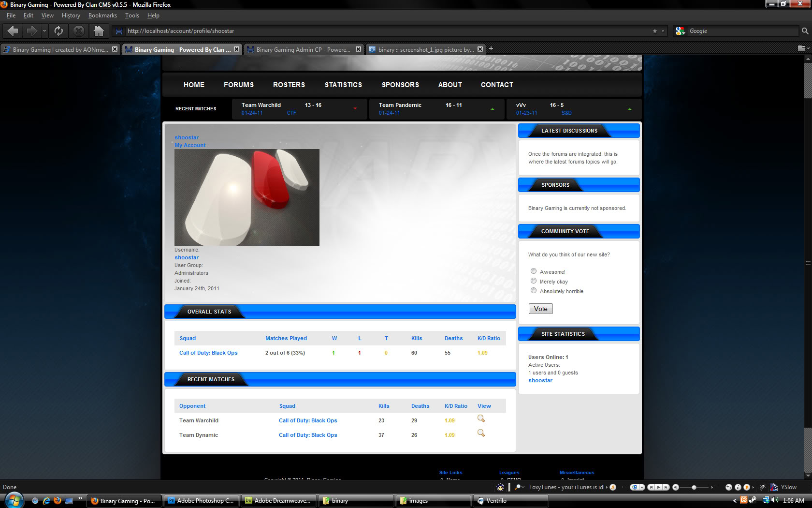View Team Warchild match magnifier icon
The width and height of the screenshot is (812, 508).
[481, 418]
